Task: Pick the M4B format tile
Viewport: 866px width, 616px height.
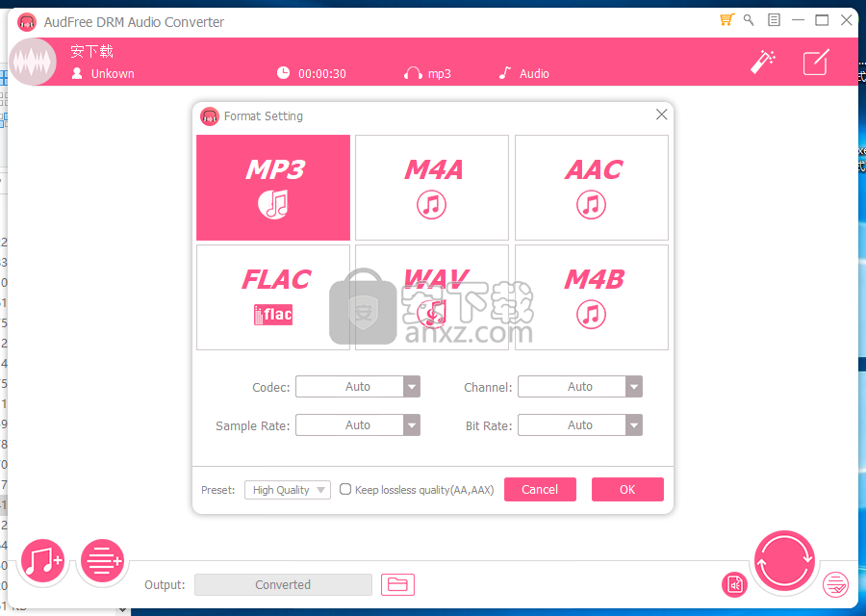Action: point(592,297)
